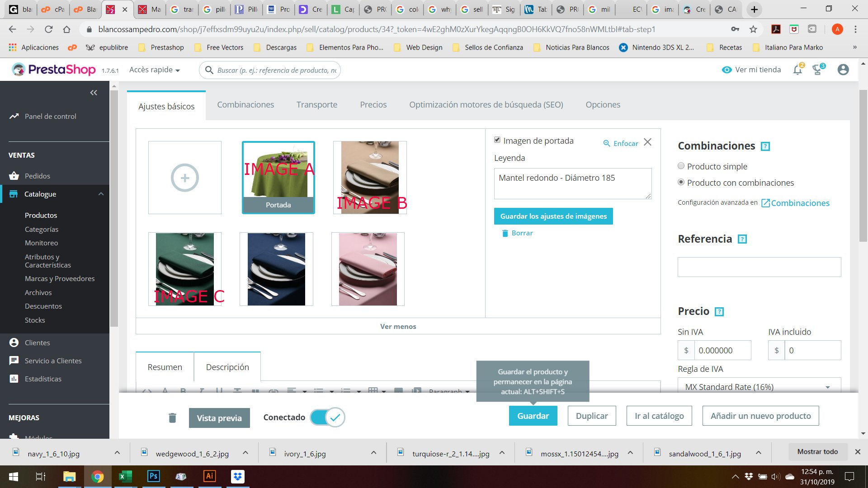The height and width of the screenshot is (488, 868).
Task: Open the user profile avatar icon
Action: pyautogui.click(x=843, y=70)
